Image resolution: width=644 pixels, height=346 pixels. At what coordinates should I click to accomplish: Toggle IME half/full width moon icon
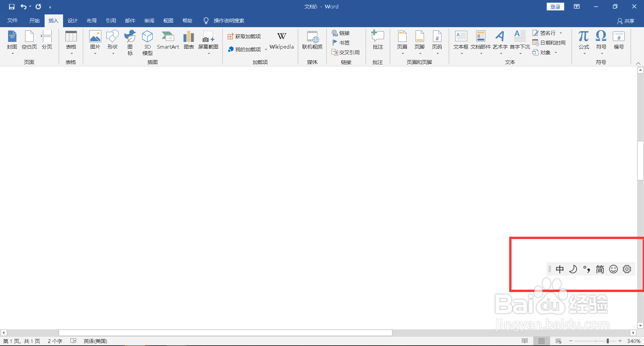pyautogui.click(x=573, y=269)
